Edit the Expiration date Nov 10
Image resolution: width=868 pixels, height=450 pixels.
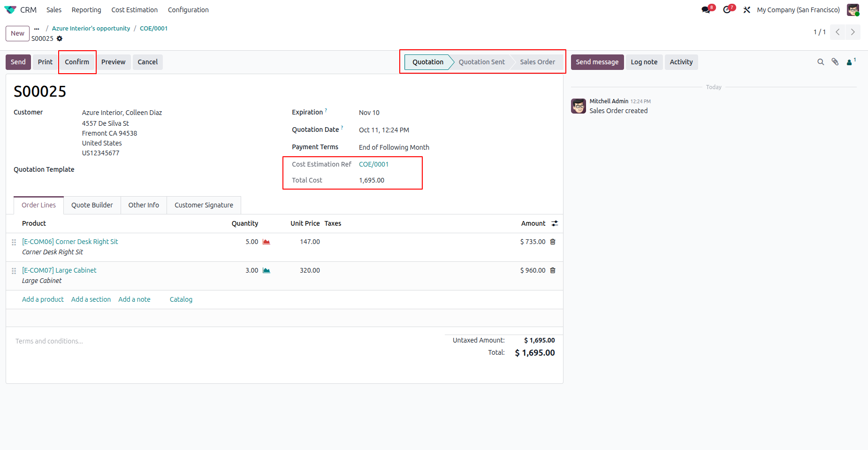(369, 113)
